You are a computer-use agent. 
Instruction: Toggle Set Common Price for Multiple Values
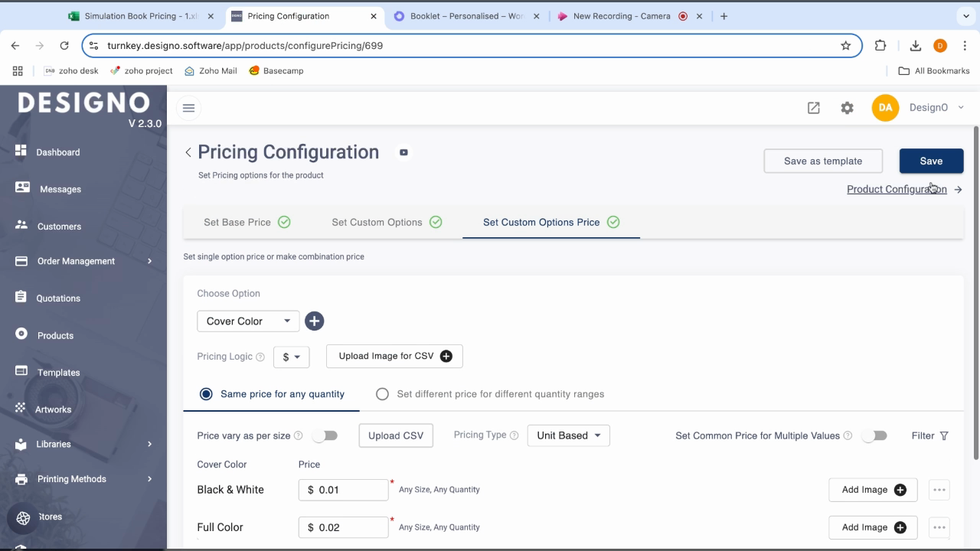(874, 435)
